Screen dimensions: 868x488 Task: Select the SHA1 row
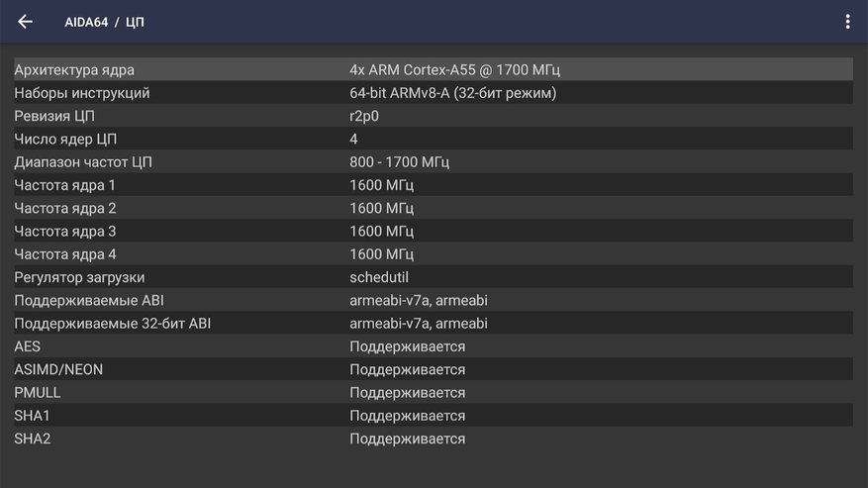pos(433,416)
